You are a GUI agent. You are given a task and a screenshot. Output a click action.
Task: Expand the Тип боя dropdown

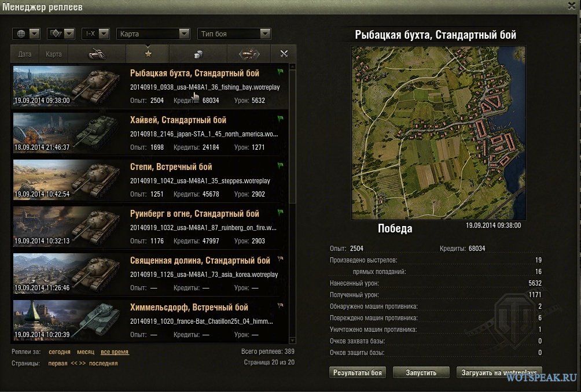[234, 34]
